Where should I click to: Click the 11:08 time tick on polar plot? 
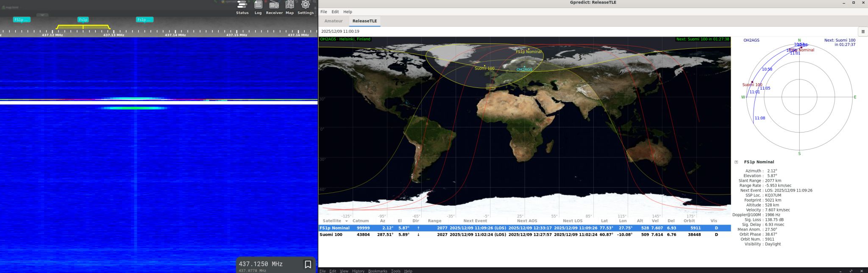pyautogui.click(x=760, y=118)
